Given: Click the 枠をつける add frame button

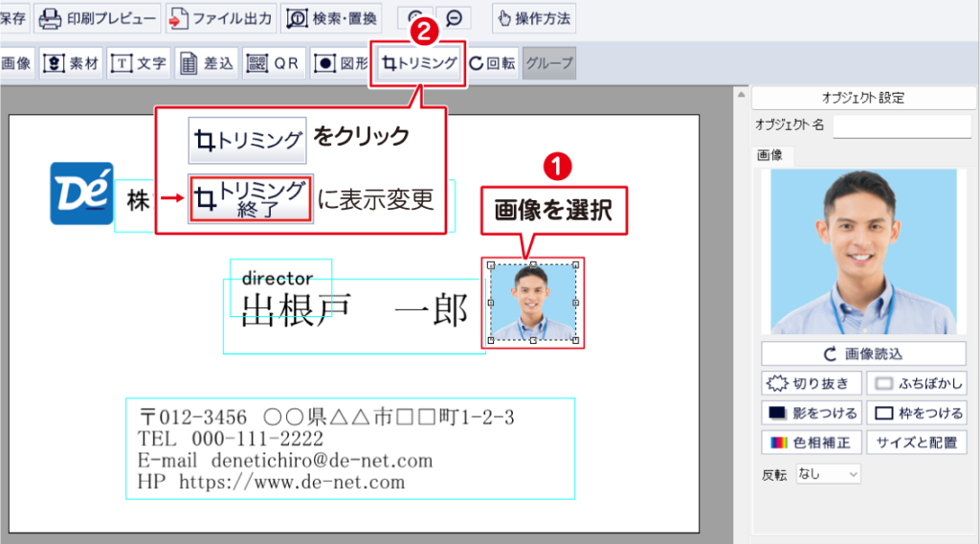Looking at the screenshot, I should click(917, 413).
